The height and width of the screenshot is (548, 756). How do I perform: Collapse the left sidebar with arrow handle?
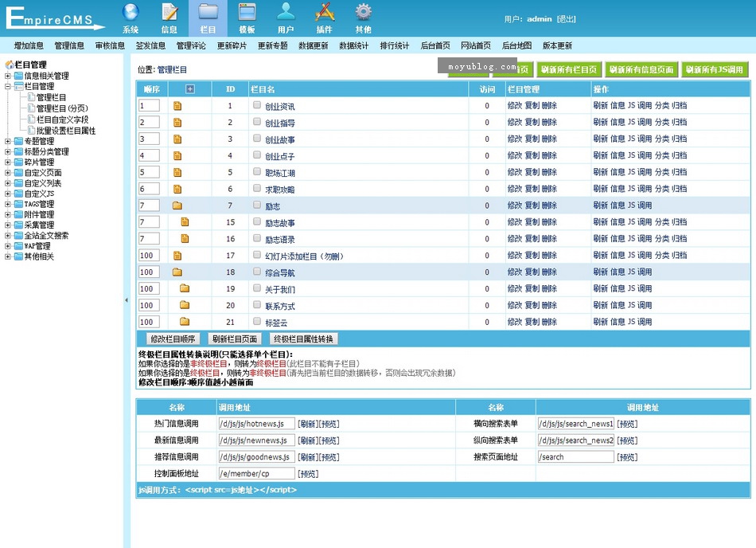pyautogui.click(x=127, y=300)
